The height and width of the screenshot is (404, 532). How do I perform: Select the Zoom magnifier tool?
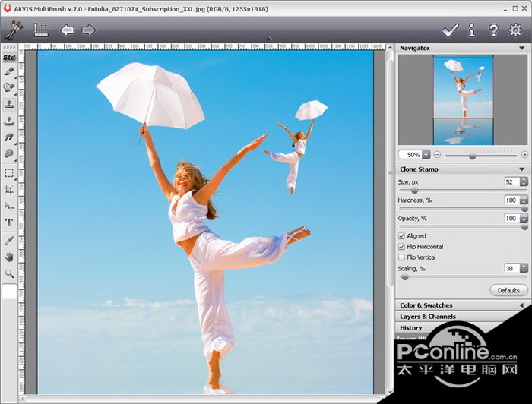tap(9, 273)
